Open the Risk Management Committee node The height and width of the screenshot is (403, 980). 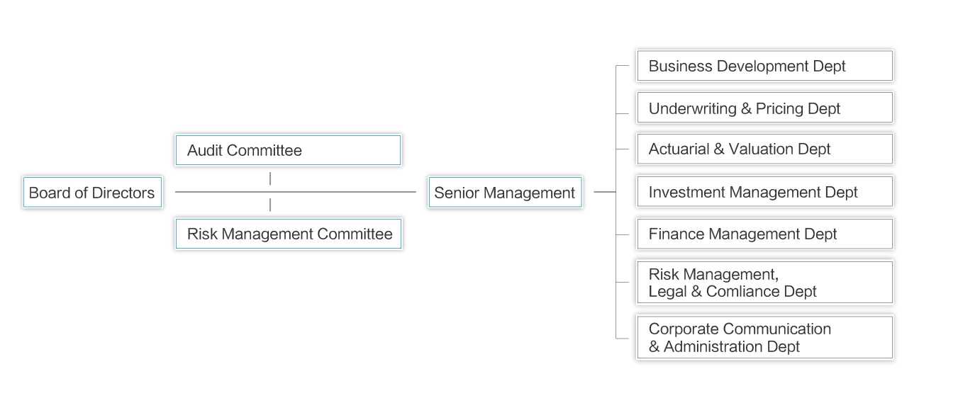click(289, 234)
